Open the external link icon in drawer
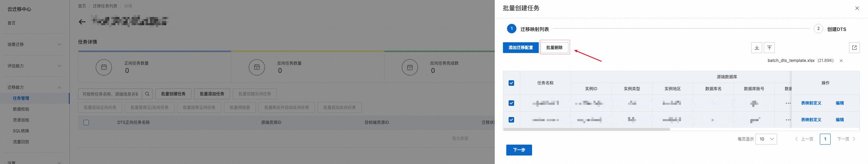 tap(854, 48)
